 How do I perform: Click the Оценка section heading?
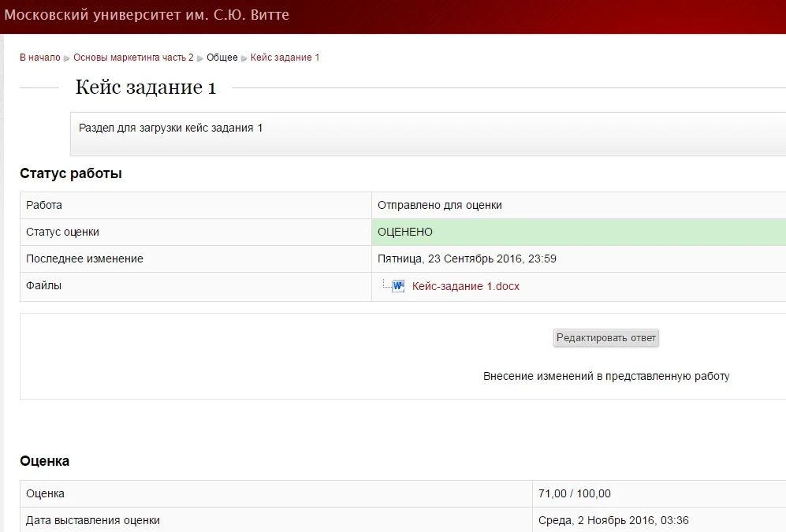[45, 461]
